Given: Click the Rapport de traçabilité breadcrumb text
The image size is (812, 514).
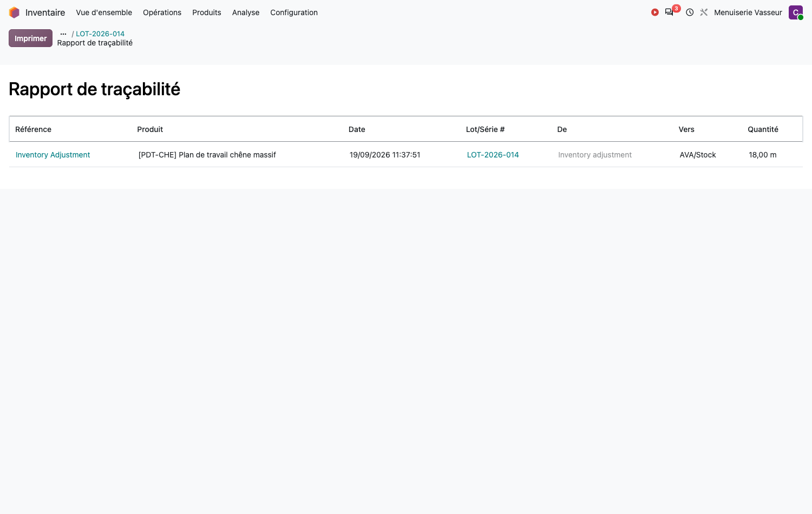Looking at the screenshot, I should click(x=95, y=43).
